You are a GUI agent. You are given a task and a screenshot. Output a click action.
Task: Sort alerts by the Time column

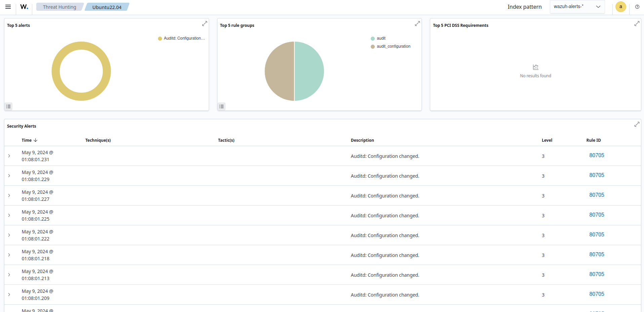(x=29, y=140)
